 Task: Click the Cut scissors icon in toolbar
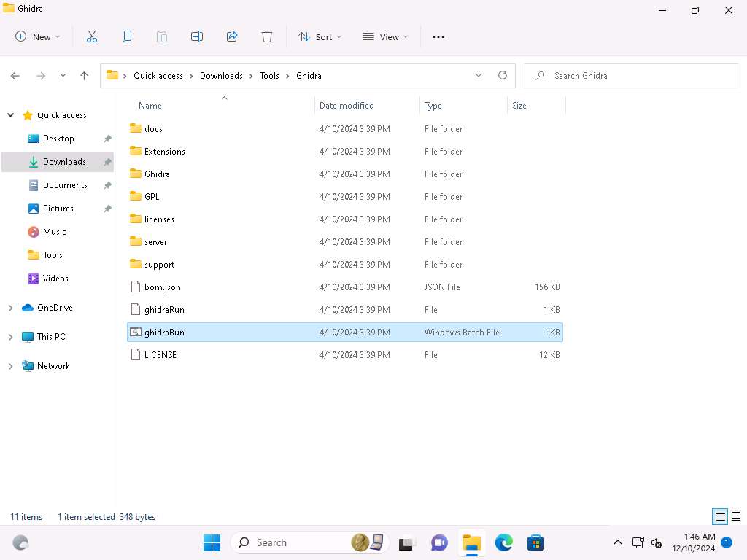pos(92,36)
